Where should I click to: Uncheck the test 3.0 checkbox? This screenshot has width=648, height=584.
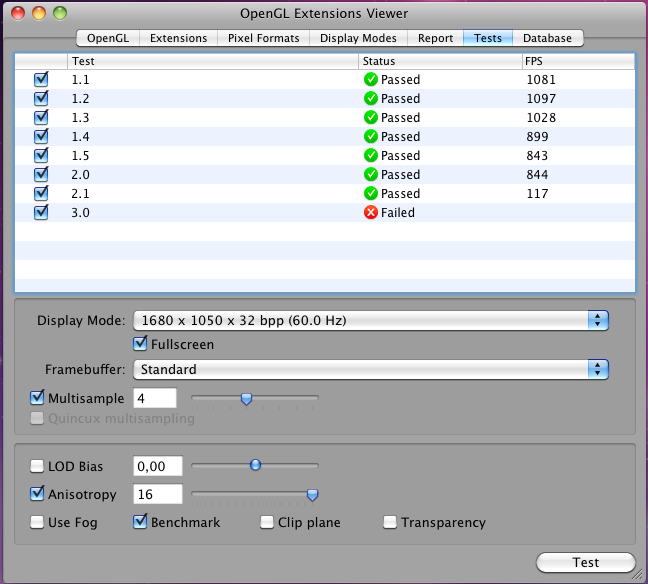click(x=41, y=212)
